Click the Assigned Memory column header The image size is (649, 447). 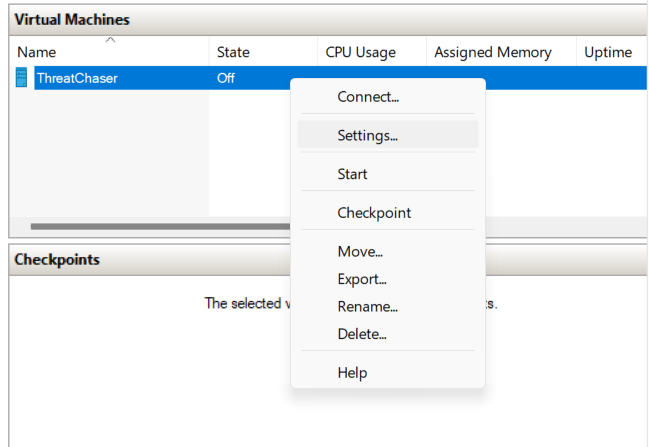492,52
